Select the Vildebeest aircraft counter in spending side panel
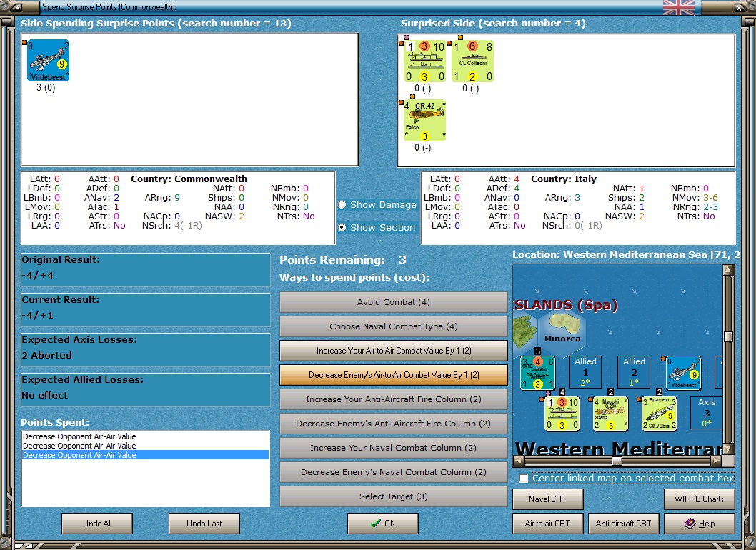Image resolution: width=756 pixels, height=550 pixels. 48,61
